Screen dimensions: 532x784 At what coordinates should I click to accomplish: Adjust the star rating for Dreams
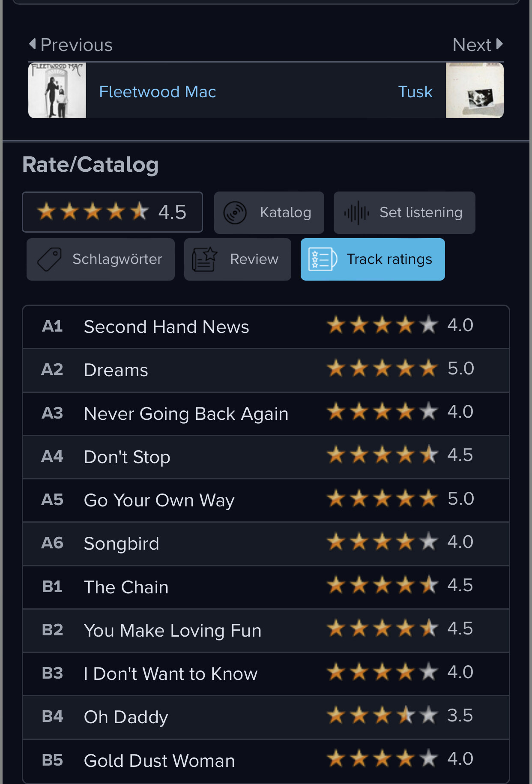point(382,368)
